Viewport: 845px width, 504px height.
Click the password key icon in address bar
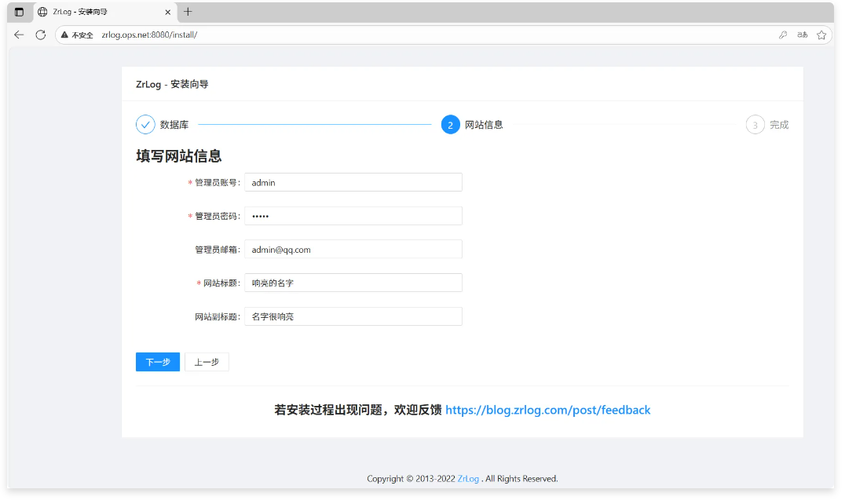pos(783,35)
